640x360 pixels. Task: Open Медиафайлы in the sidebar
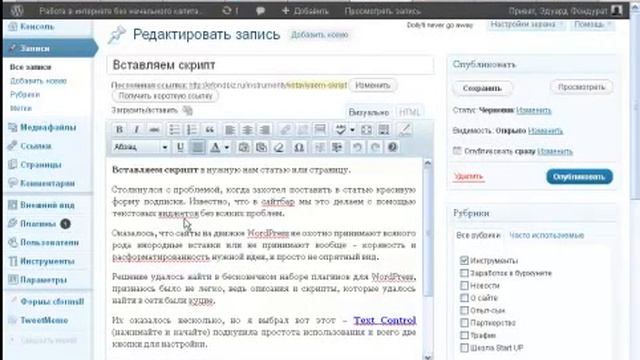(x=48, y=127)
